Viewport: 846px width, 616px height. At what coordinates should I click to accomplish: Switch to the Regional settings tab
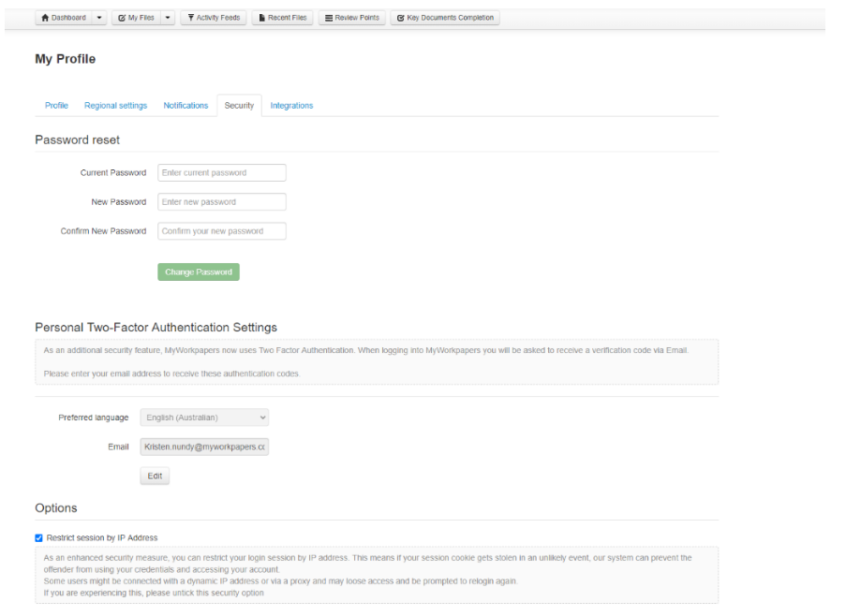(x=115, y=106)
